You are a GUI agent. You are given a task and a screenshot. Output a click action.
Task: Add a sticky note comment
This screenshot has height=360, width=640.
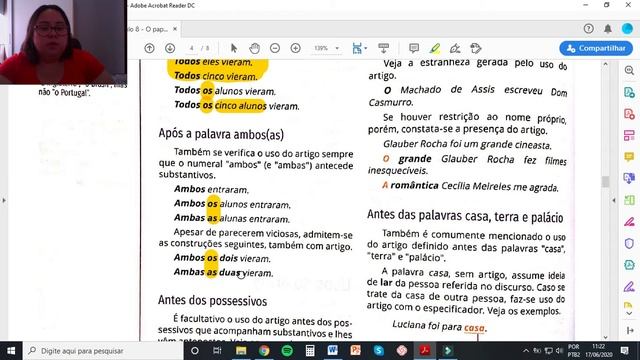click(414, 48)
